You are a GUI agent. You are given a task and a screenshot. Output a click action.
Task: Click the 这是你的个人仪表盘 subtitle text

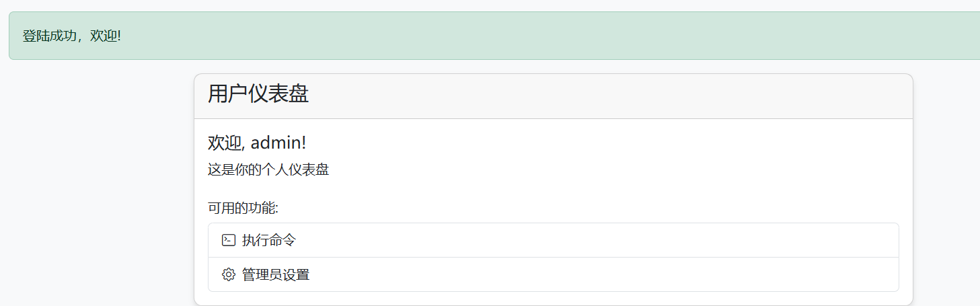pos(268,169)
